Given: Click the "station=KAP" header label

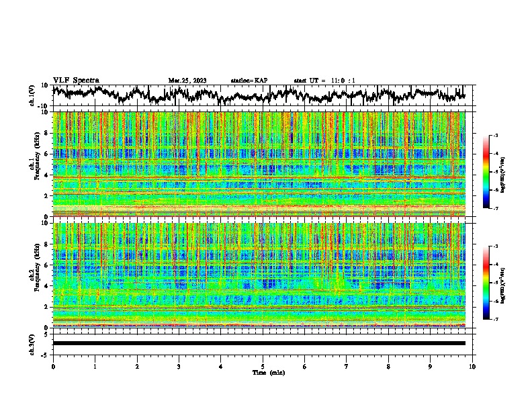Looking at the screenshot, I should [x=249, y=81].
